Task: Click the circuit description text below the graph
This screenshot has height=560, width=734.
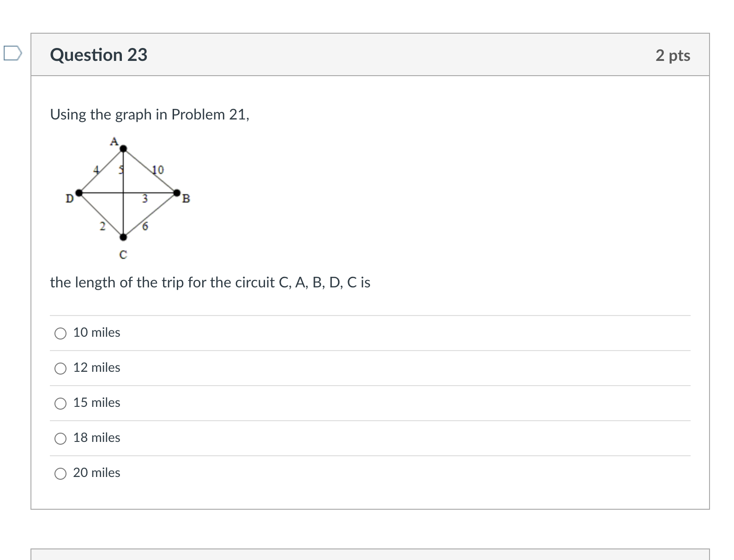Action: [210, 283]
